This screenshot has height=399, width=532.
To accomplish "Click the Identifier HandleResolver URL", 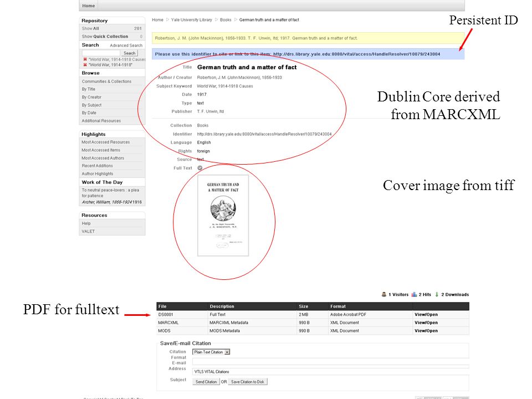I will click(x=264, y=134).
